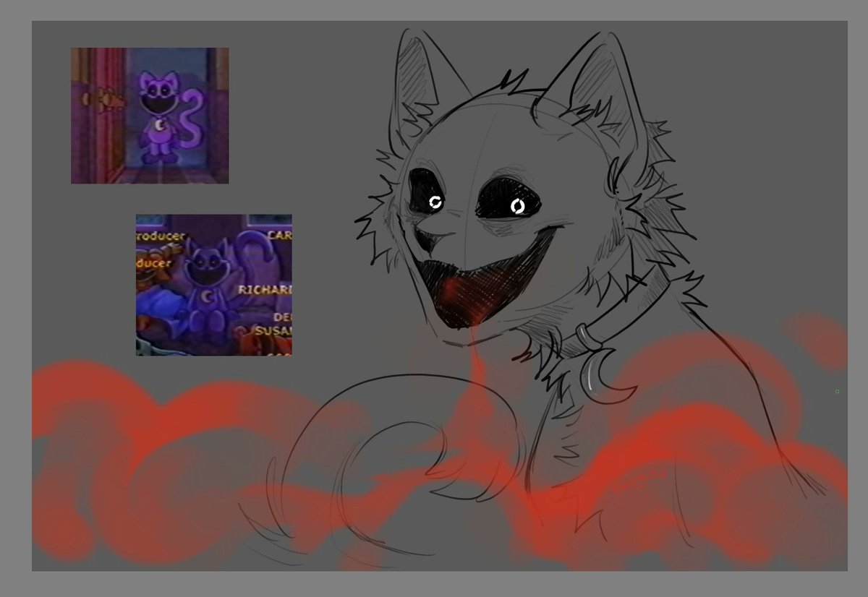Select the purple cat doorway reference image
Viewport: 868px width, 597px height.
(150, 116)
